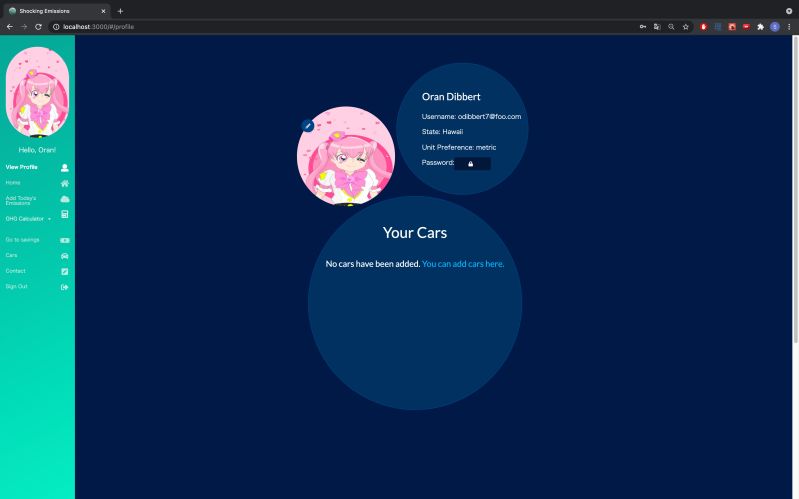Click the 'State: Hawaii' text
The width and height of the screenshot is (799, 499).
click(x=442, y=132)
